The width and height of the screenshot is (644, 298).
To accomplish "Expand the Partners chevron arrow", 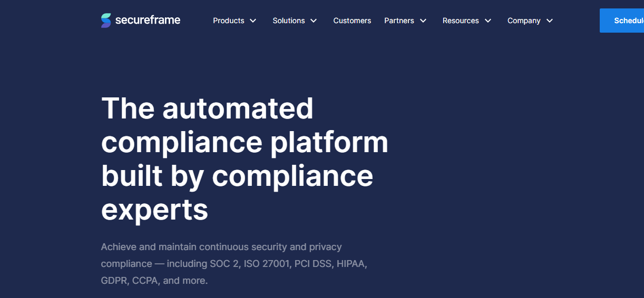I will (423, 21).
